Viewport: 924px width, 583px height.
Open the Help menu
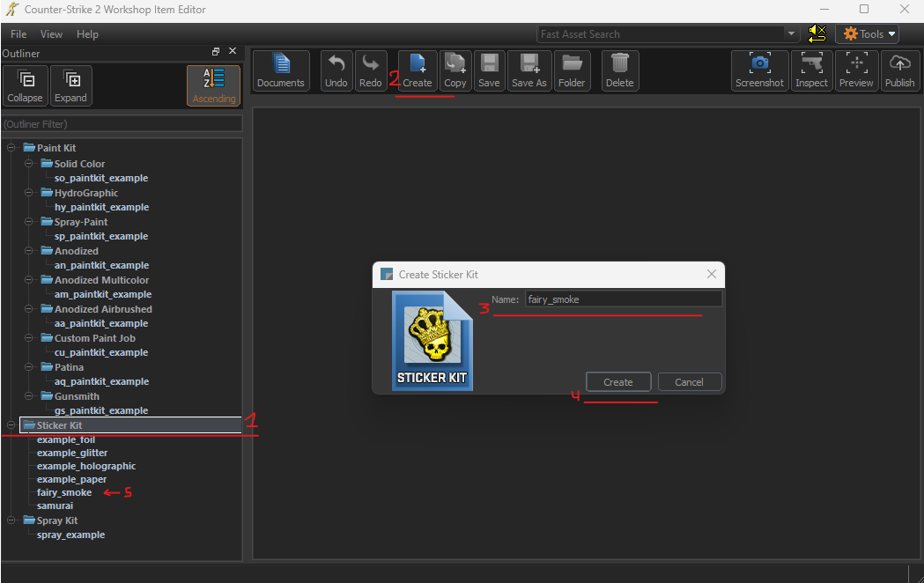point(87,34)
